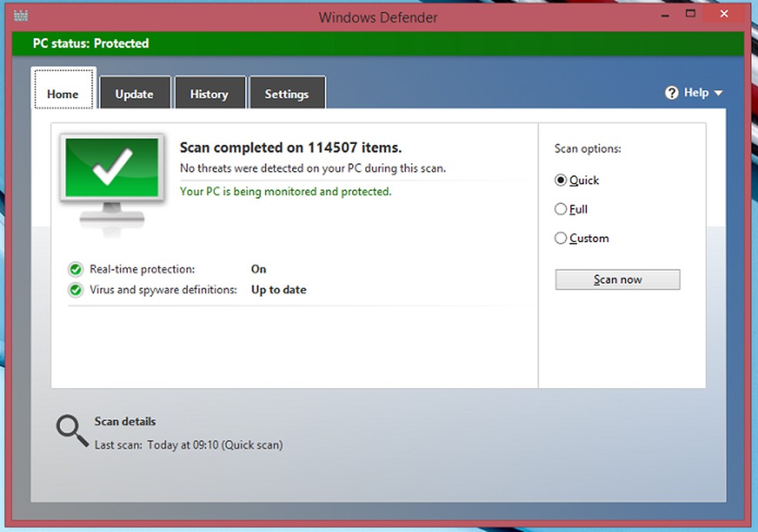Open the History tab

[210, 93]
